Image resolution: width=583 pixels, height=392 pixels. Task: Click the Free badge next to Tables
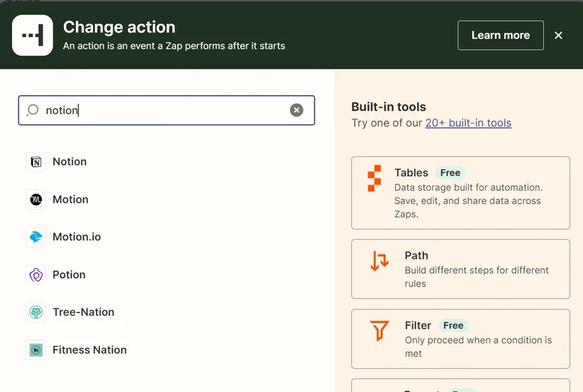[450, 173]
